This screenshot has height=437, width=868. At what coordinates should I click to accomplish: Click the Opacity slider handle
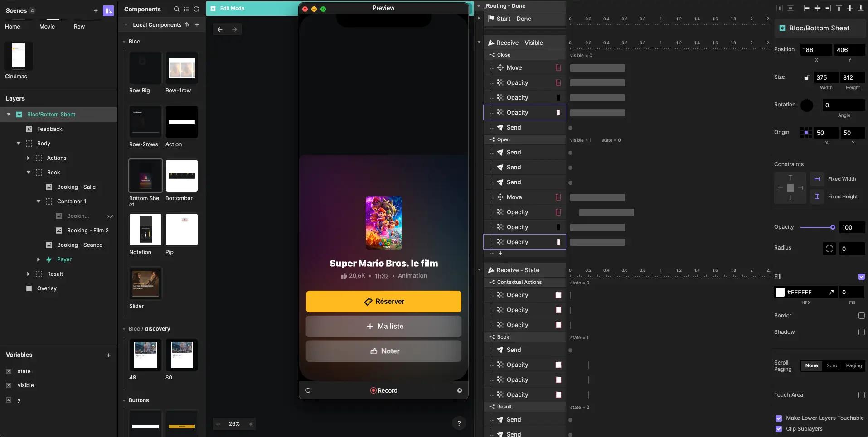[833, 227]
